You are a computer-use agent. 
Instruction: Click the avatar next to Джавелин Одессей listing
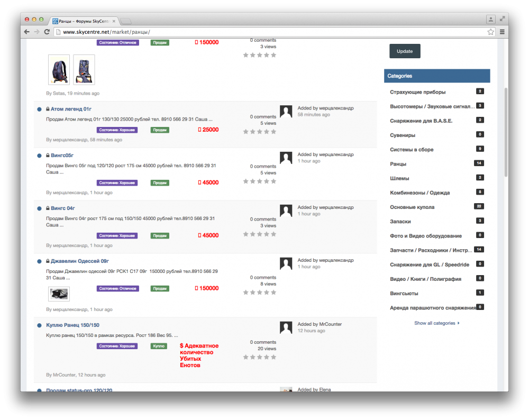(x=286, y=263)
